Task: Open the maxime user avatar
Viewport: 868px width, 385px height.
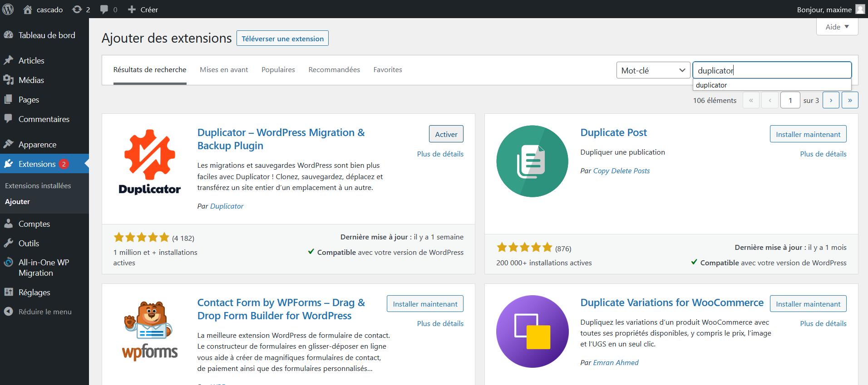Action: 860,9
